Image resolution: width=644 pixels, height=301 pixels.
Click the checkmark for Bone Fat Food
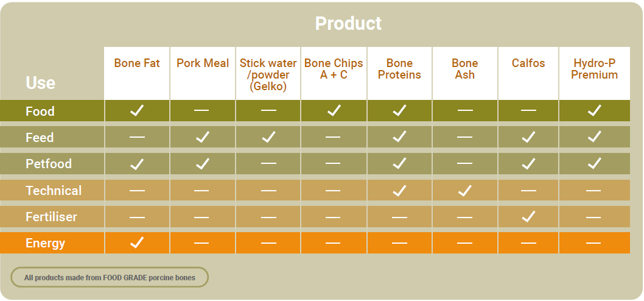click(137, 111)
